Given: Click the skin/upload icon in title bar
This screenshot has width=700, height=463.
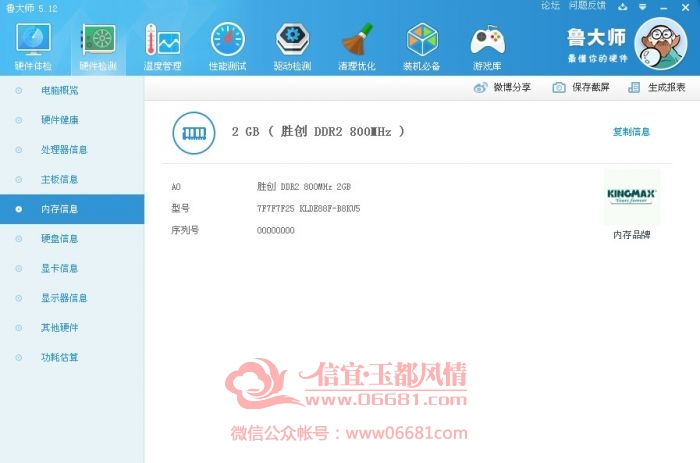Looking at the screenshot, I should pyautogui.click(x=623, y=7).
